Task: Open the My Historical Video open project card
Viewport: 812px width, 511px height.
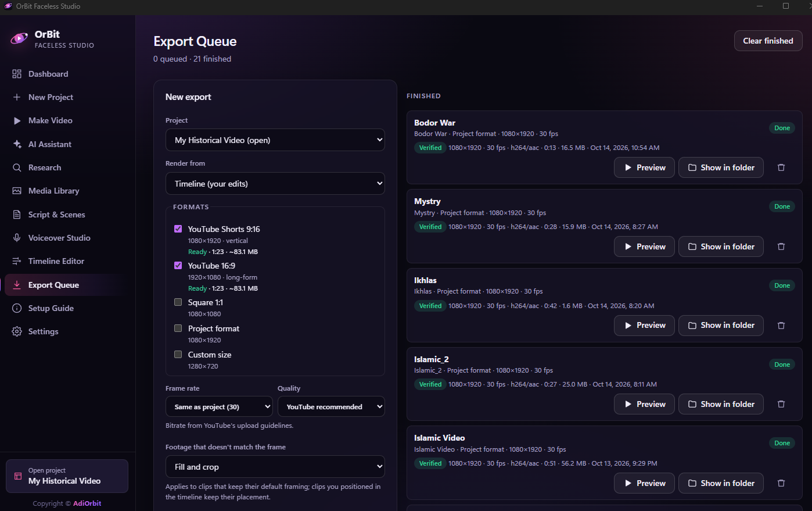Action: click(67, 476)
